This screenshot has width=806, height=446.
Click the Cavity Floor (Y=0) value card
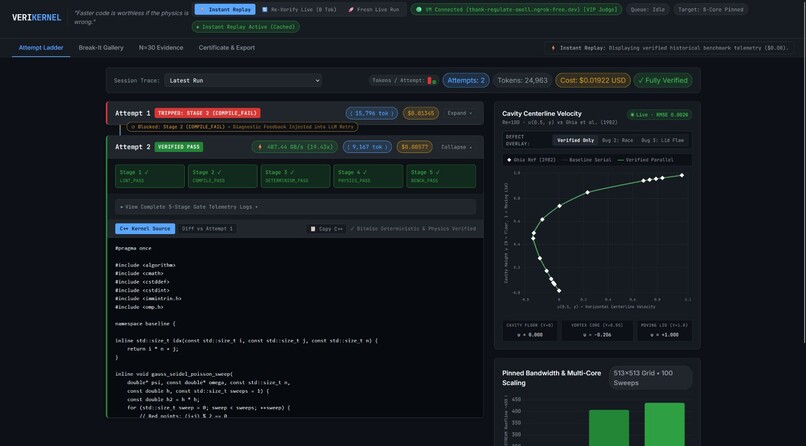529,330
